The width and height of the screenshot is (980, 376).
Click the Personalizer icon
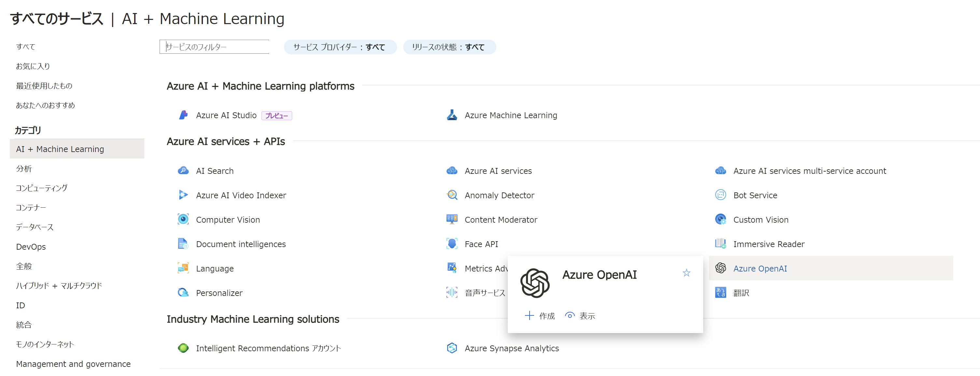[x=183, y=292]
